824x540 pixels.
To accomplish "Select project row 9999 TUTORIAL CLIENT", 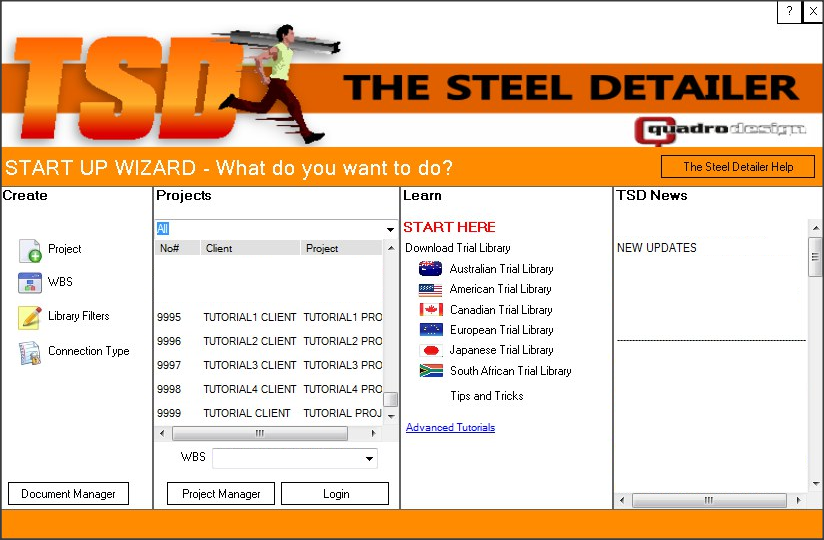I will [x=269, y=413].
